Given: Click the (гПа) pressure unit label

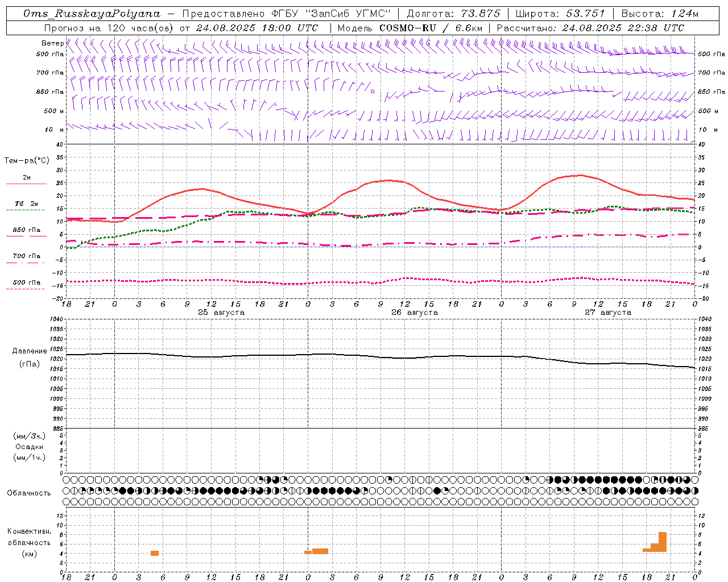Looking at the screenshot, I should click(30, 364).
